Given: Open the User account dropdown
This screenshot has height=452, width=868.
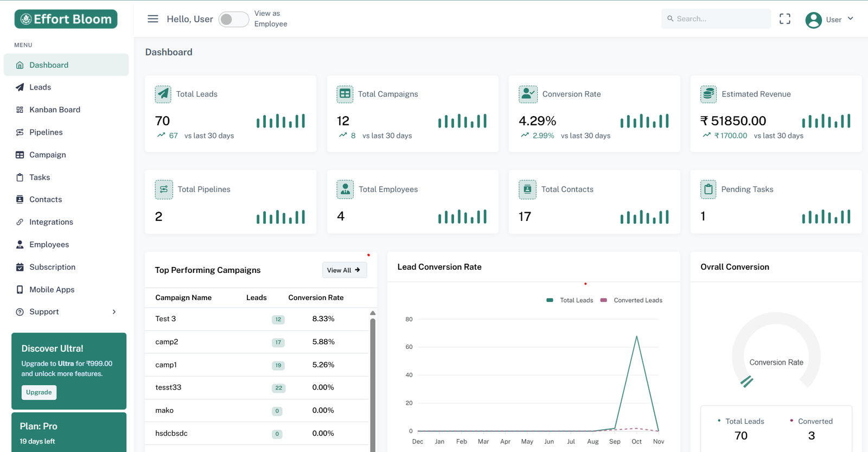Looking at the screenshot, I should [829, 20].
